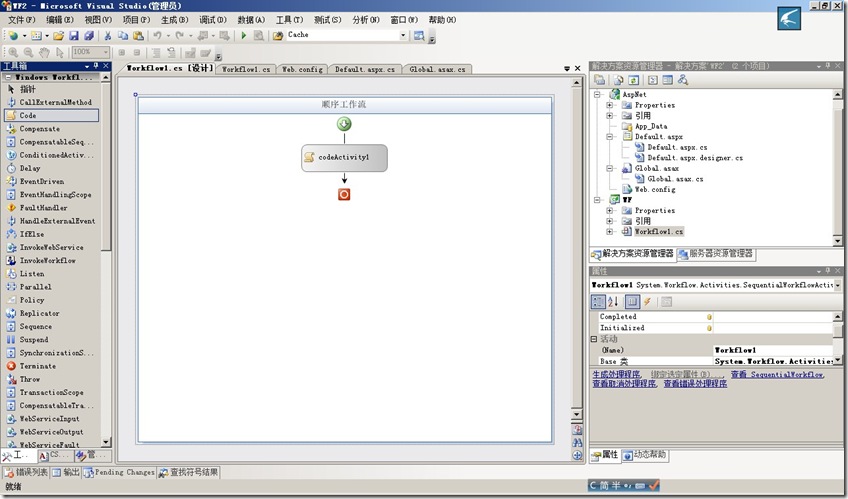Click the (Name) property value Workflow1

pyautogui.click(x=773, y=350)
